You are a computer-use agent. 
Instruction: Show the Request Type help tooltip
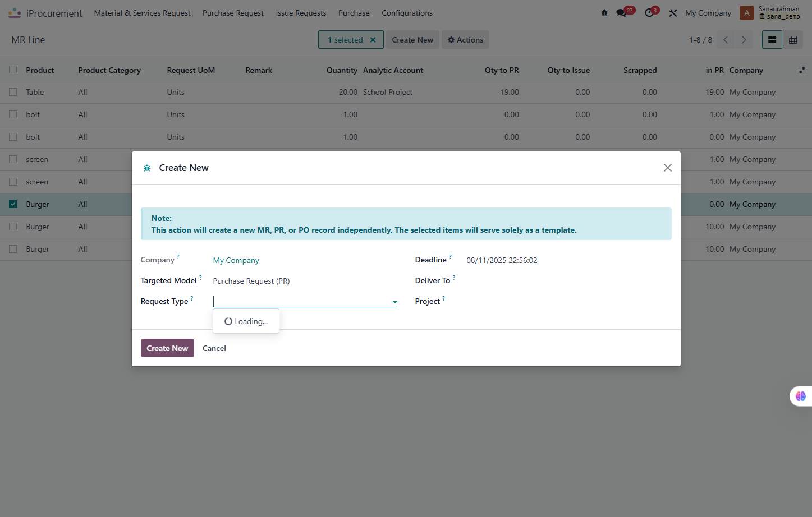click(192, 298)
